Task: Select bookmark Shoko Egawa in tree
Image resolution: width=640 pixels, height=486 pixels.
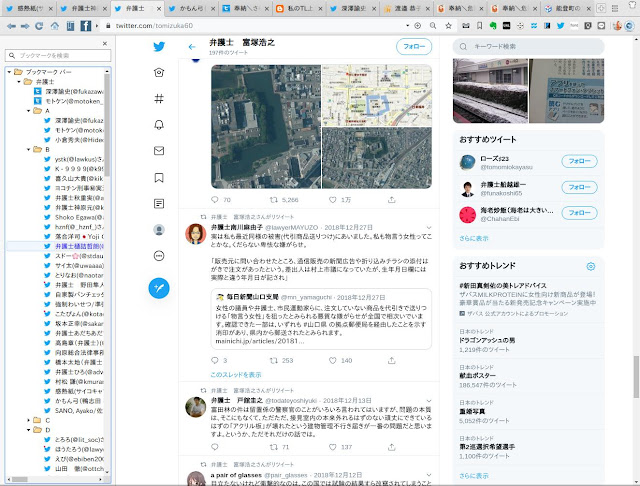Action: tap(74, 217)
